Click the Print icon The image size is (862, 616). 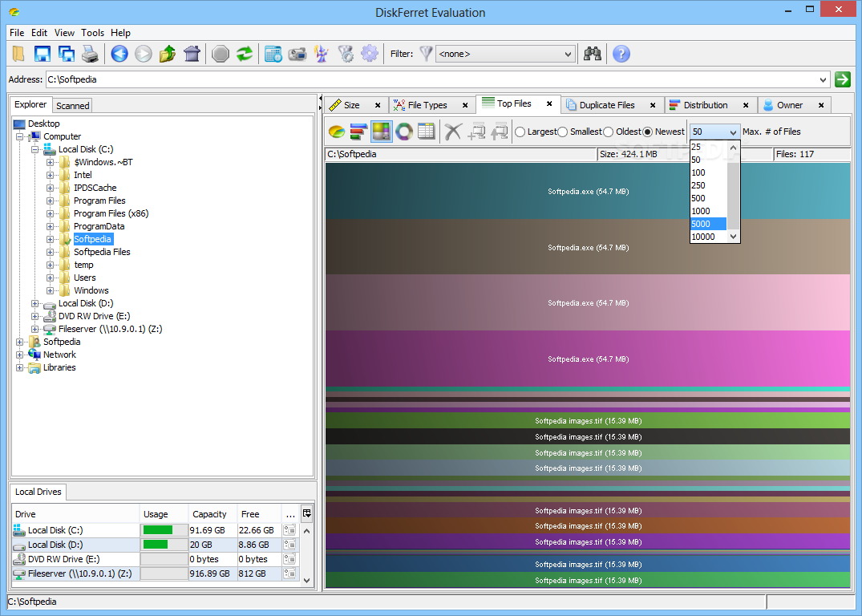[90, 54]
